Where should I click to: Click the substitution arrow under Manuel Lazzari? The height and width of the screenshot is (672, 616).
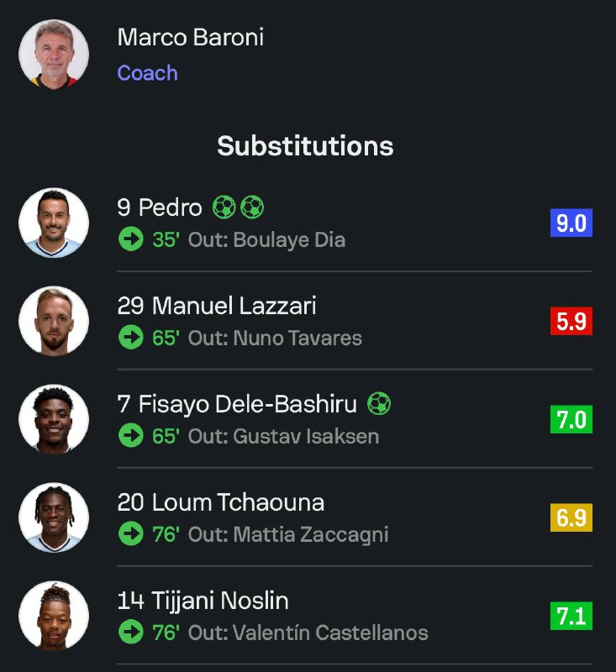click(x=130, y=338)
